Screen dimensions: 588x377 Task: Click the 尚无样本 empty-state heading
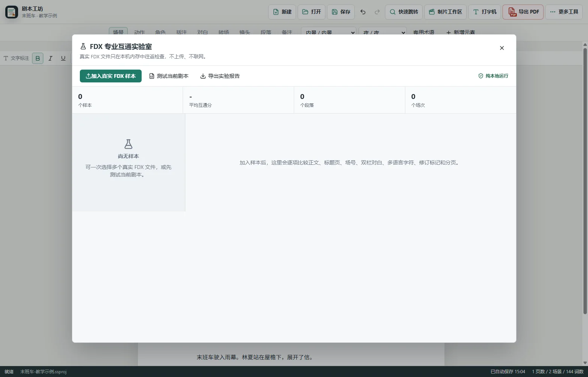[128, 156]
